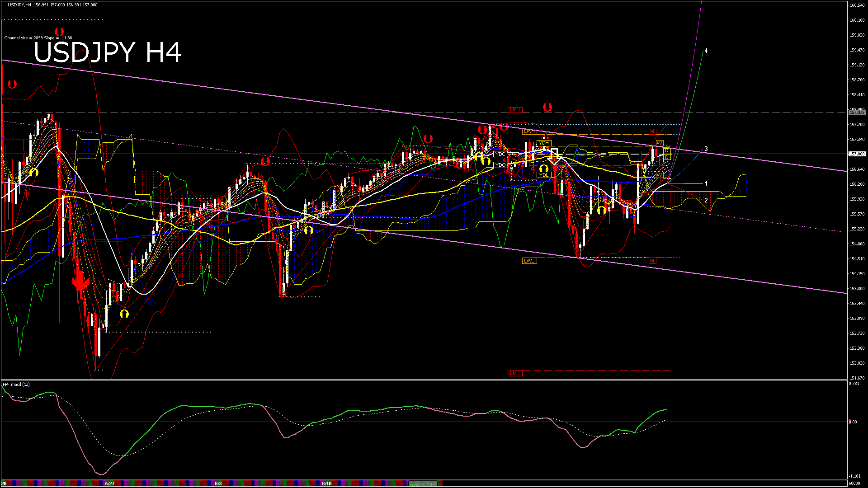Select the LMH level label

[514, 110]
